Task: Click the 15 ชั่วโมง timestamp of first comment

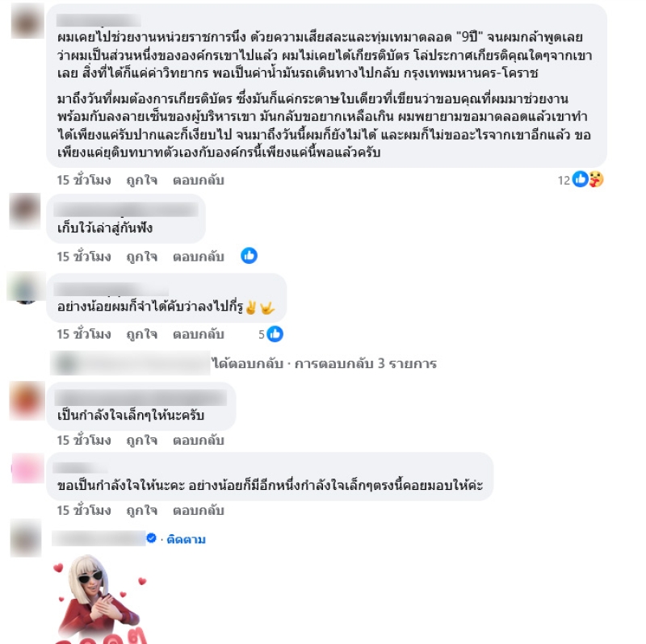Action: (84, 180)
